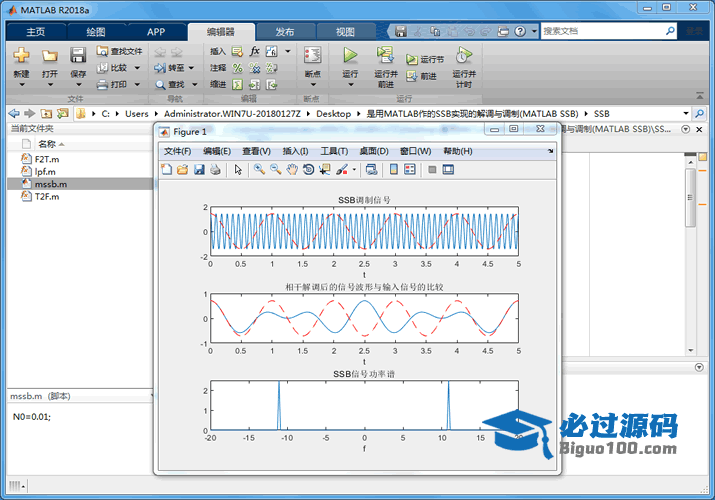Image resolution: width=715 pixels, height=500 pixels.
Task: Open the dropdown under 断点 (Breakpoints)
Action: 312,86
